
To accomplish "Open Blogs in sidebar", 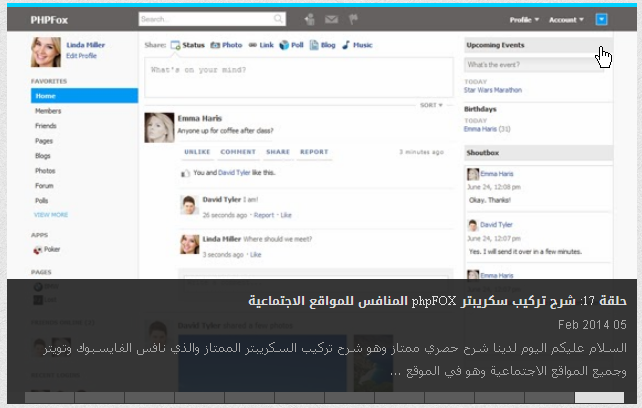I will coord(43,156).
